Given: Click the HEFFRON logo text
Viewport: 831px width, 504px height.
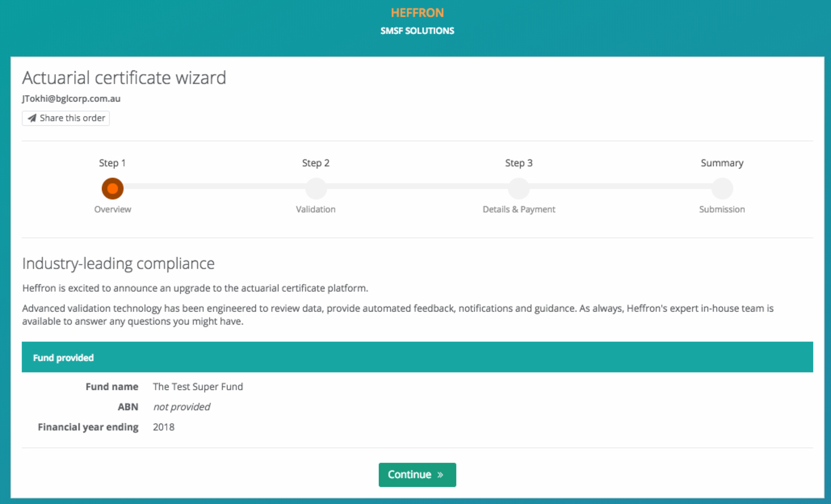Looking at the screenshot, I should point(417,13).
